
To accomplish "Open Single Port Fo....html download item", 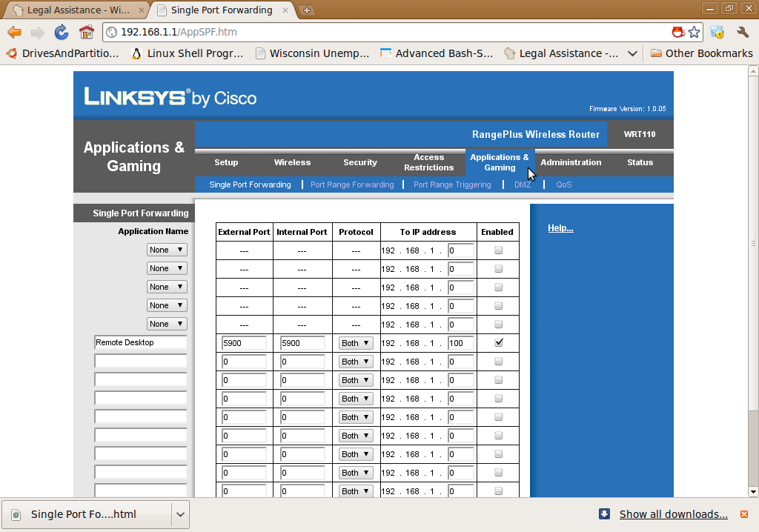I will click(x=87, y=514).
